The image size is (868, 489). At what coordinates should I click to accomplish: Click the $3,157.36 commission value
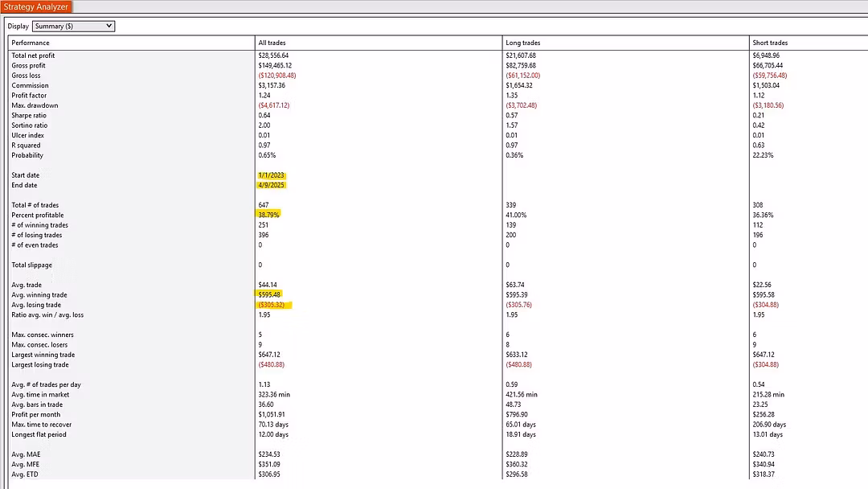click(x=272, y=85)
